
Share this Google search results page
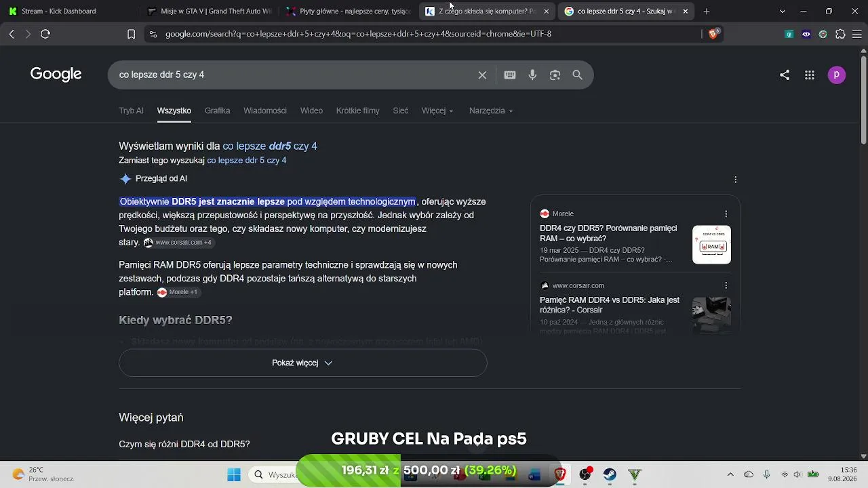click(785, 75)
